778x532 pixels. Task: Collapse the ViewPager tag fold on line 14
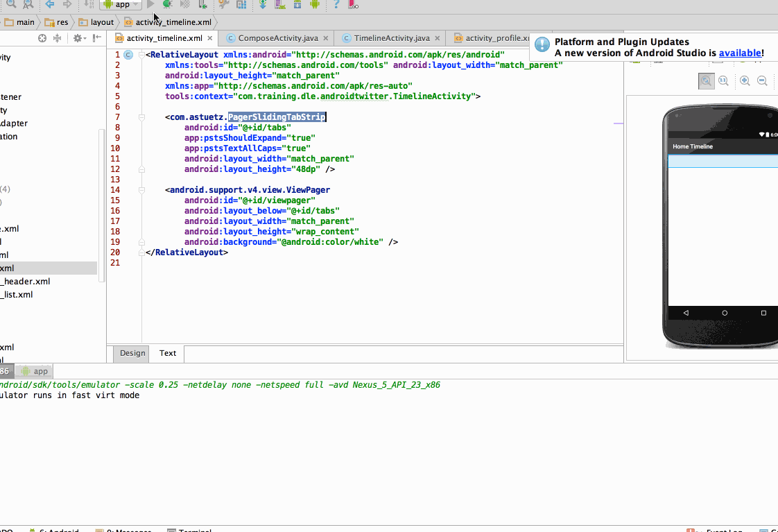(141, 190)
